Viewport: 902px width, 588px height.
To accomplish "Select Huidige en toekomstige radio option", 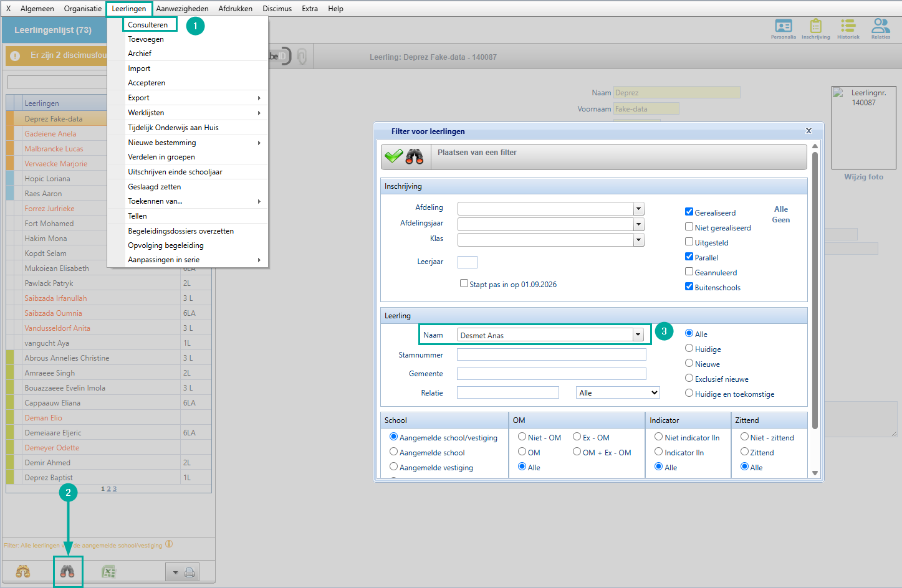I will coord(689,393).
